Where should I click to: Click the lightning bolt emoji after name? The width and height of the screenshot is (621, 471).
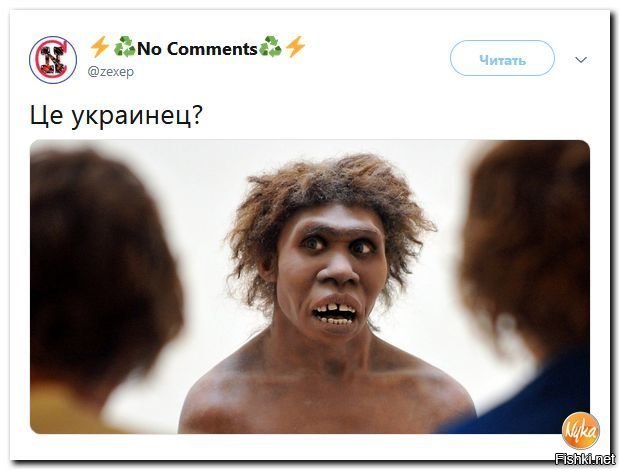tap(295, 47)
